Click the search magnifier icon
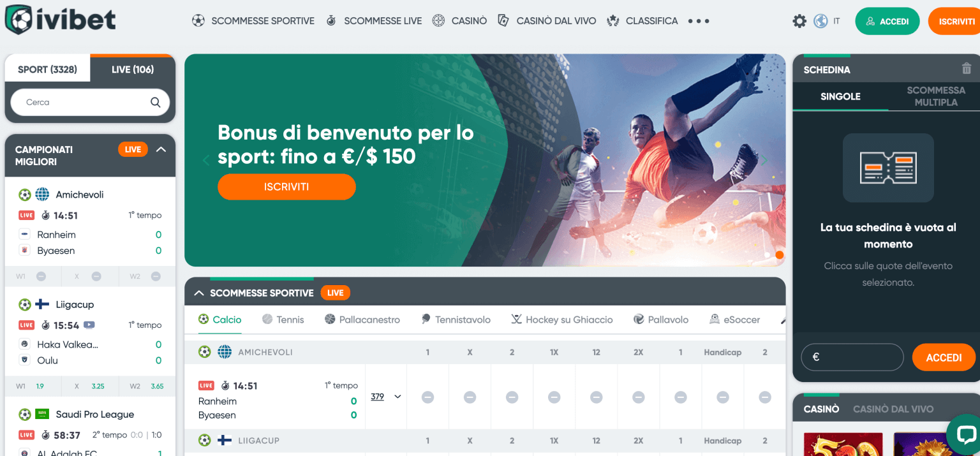 [x=155, y=102]
